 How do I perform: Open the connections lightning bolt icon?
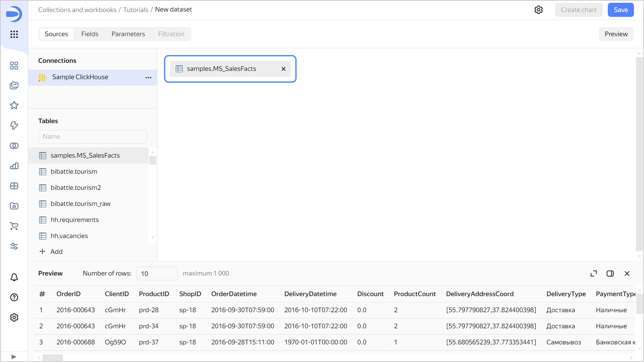pos(14,125)
